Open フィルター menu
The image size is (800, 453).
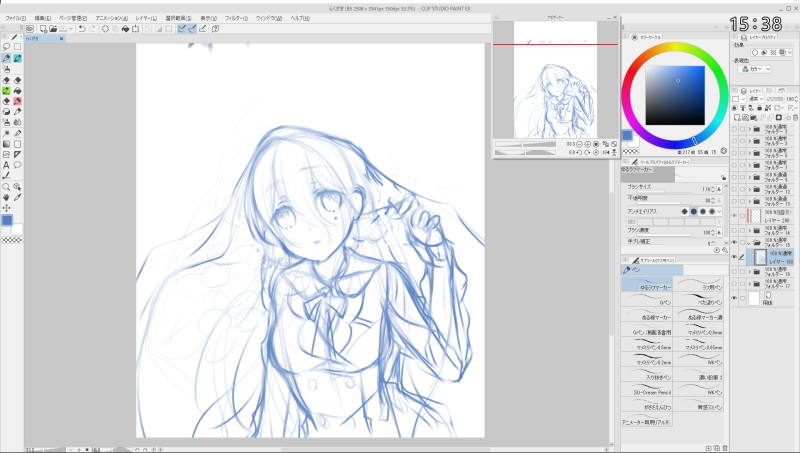tap(236, 18)
